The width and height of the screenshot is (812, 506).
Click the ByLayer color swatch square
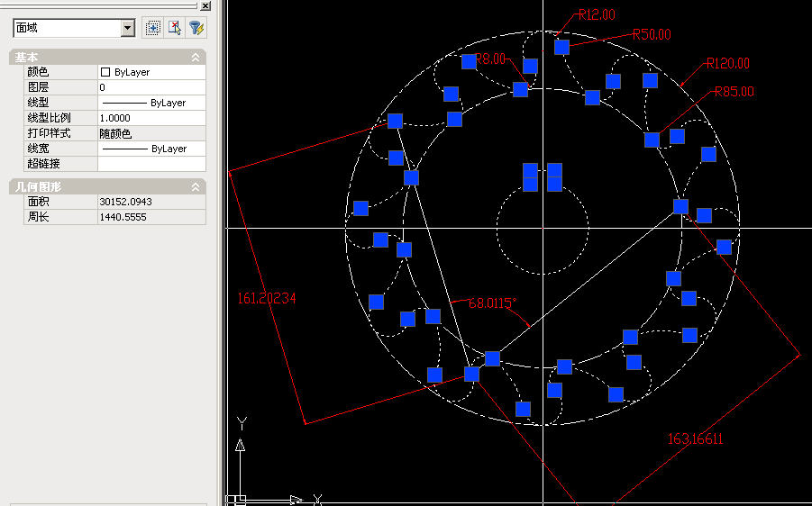click(x=105, y=72)
